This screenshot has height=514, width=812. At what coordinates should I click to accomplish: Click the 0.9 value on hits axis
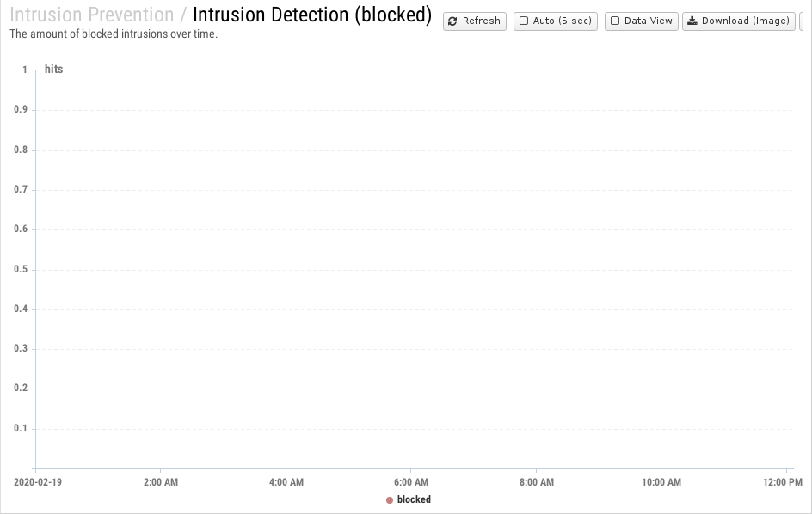(21, 109)
